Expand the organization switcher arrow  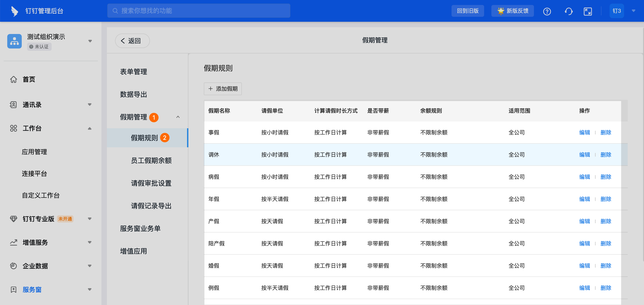coord(90,41)
